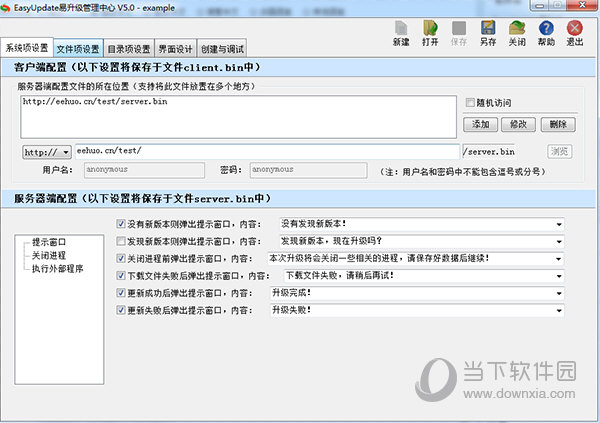Viewport: 600px width, 423px height.
Task: Enable 发现新版本则弹出提示窗口 checkbox
Action: point(121,241)
